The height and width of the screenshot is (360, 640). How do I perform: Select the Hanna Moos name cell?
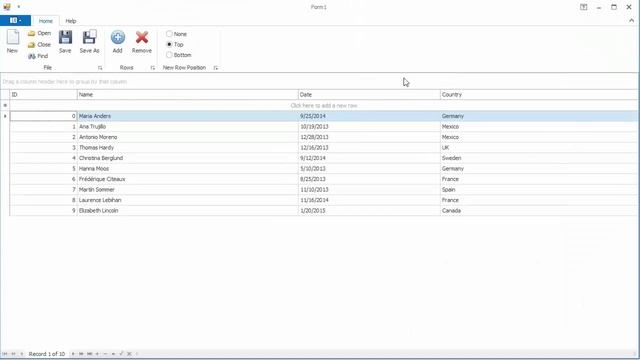(x=187, y=169)
